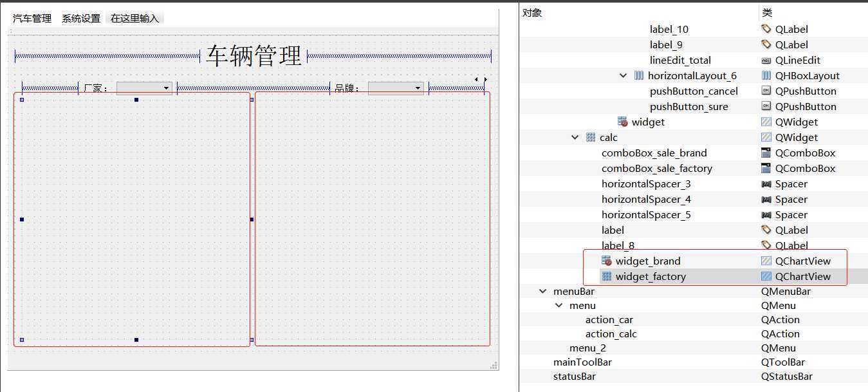Click the QStatusBar class text
The image size is (868, 392).
click(x=787, y=377)
